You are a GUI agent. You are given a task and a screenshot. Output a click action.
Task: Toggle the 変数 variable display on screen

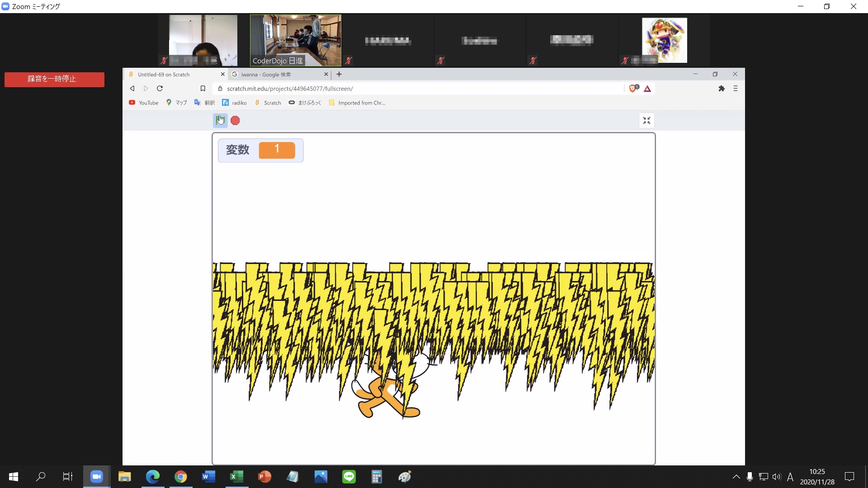(260, 149)
